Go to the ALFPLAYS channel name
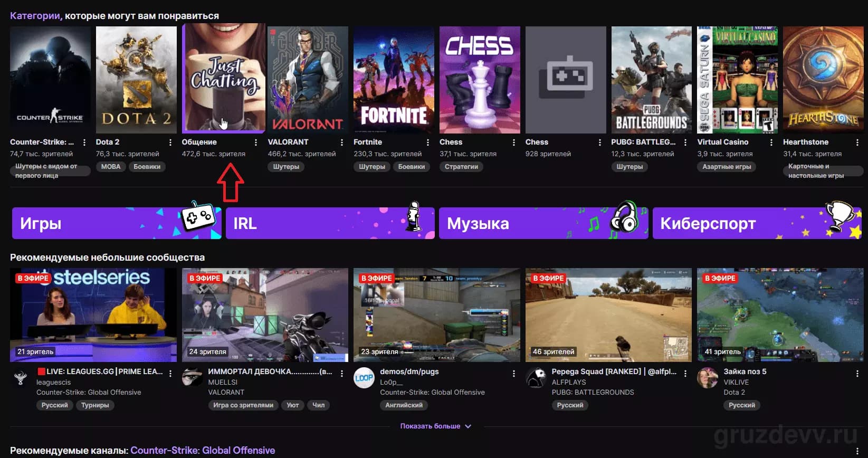868x458 pixels. pos(569,382)
